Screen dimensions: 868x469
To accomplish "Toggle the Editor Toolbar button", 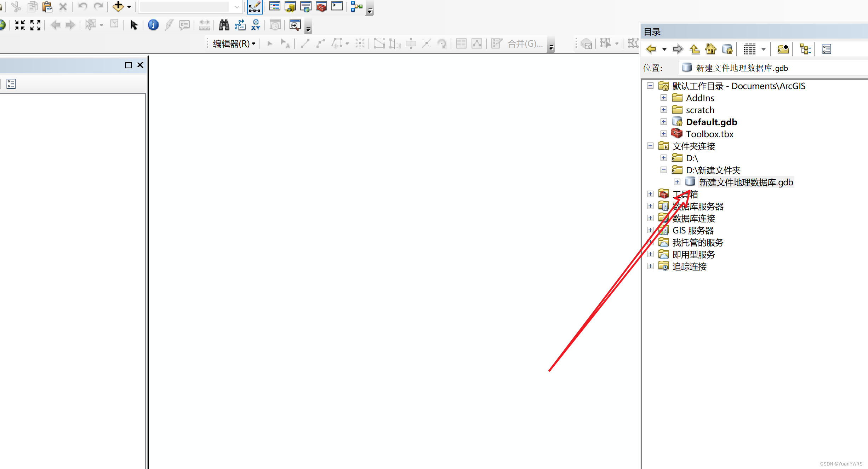I will 255,7.
